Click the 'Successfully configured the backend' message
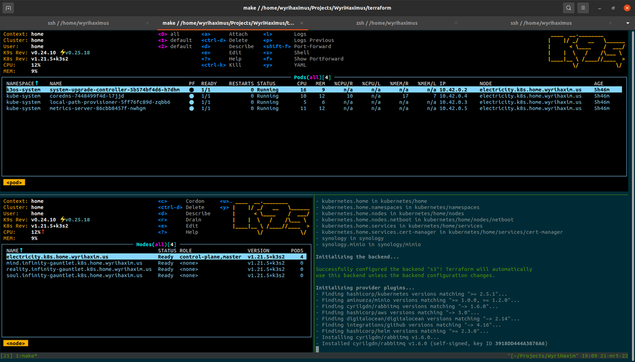The image size is (635, 362). [424, 272]
